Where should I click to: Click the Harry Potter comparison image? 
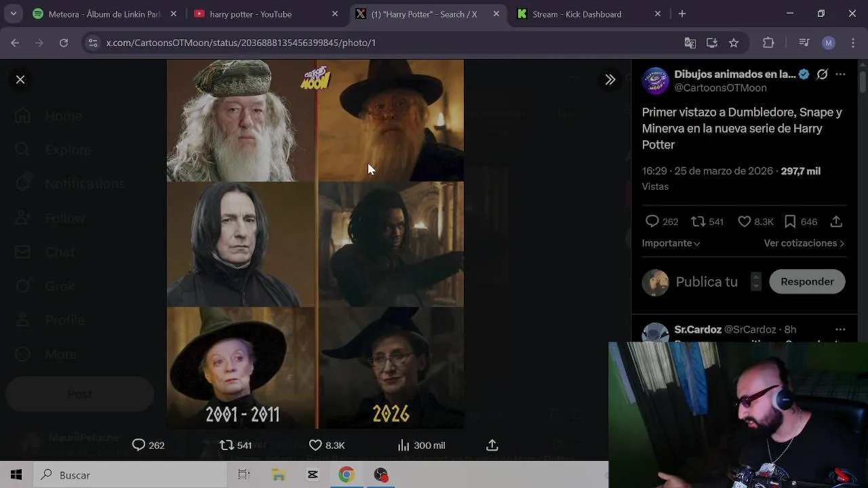(x=315, y=244)
